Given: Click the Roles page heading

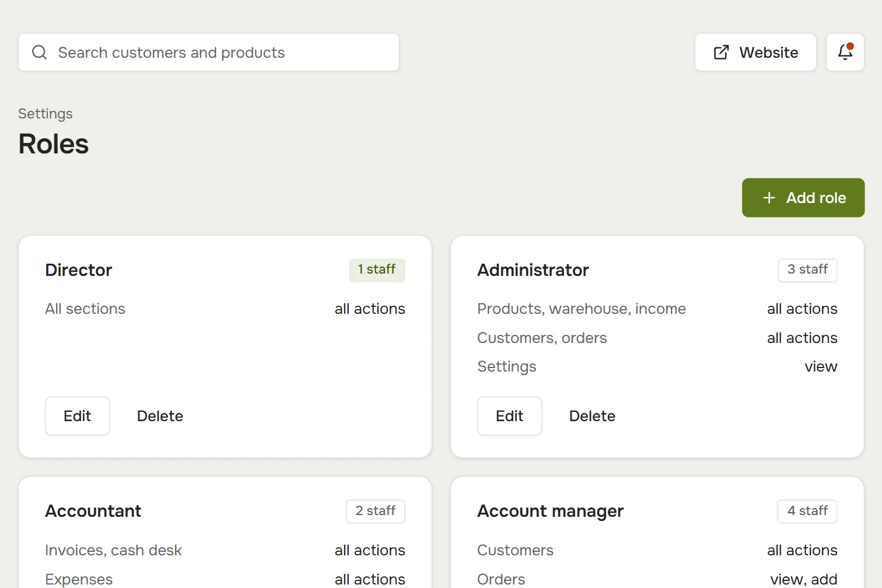Looking at the screenshot, I should (54, 144).
